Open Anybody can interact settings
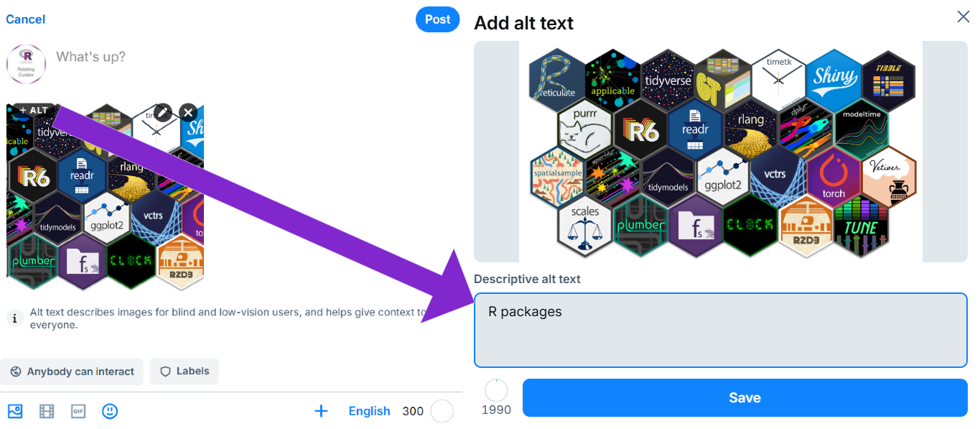The image size is (980, 429). pyautogui.click(x=72, y=372)
